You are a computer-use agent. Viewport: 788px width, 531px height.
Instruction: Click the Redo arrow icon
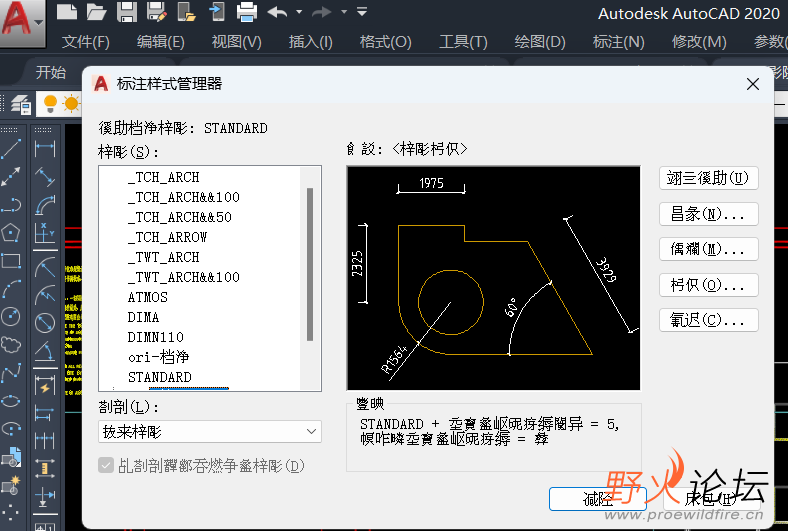[x=322, y=12]
